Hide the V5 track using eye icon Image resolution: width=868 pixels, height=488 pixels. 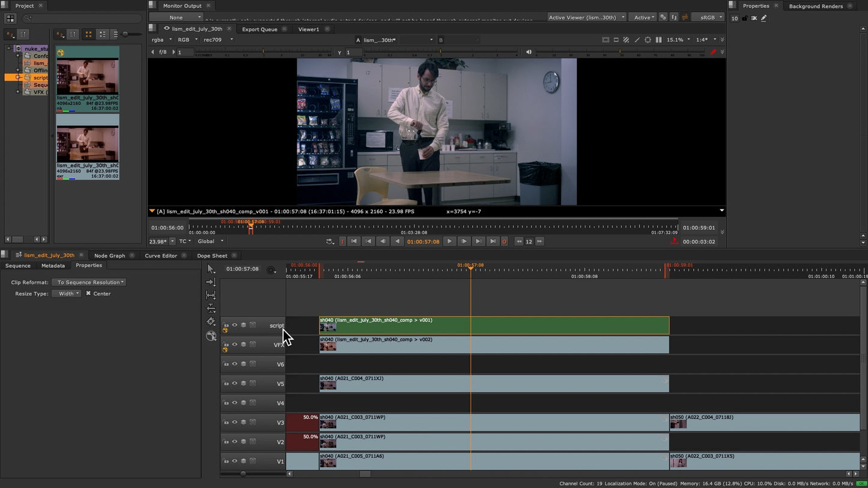(235, 384)
